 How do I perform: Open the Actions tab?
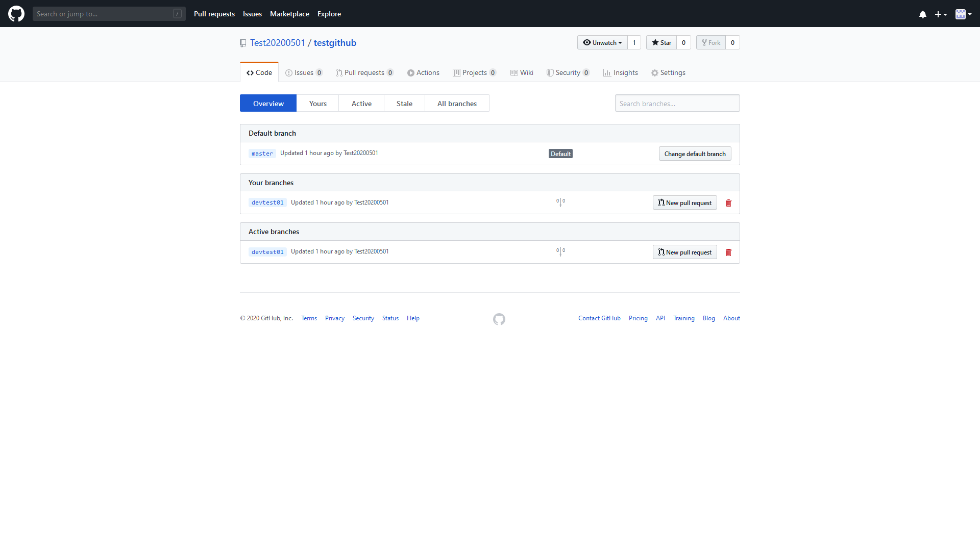pos(423,72)
